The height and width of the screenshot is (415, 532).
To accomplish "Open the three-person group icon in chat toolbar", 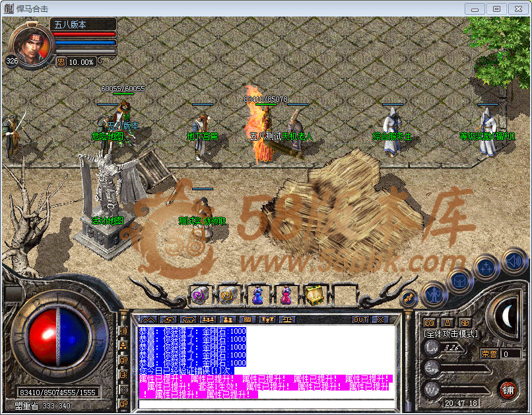I will pyautogui.click(x=208, y=320).
